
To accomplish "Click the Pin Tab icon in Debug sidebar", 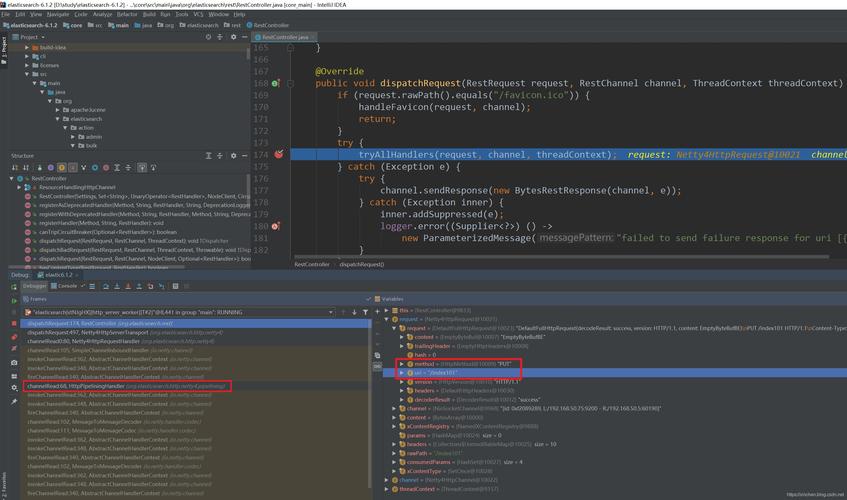I will [14, 402].
